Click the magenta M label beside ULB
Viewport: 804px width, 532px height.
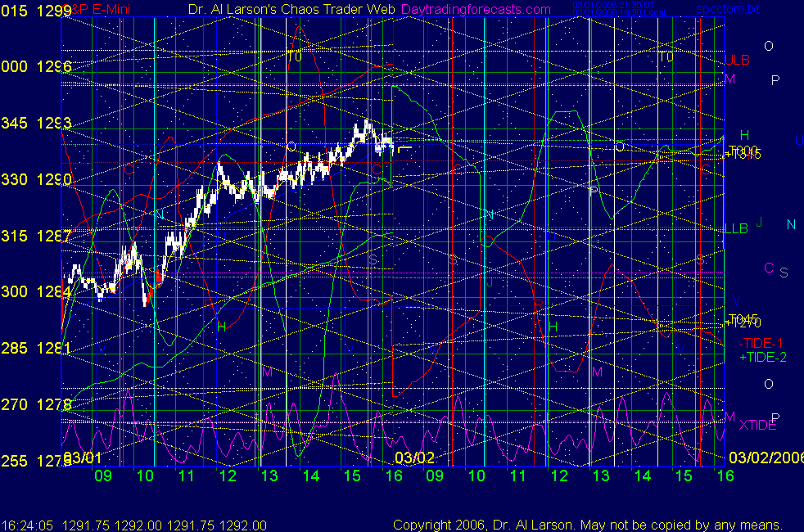tap(730, 79)
